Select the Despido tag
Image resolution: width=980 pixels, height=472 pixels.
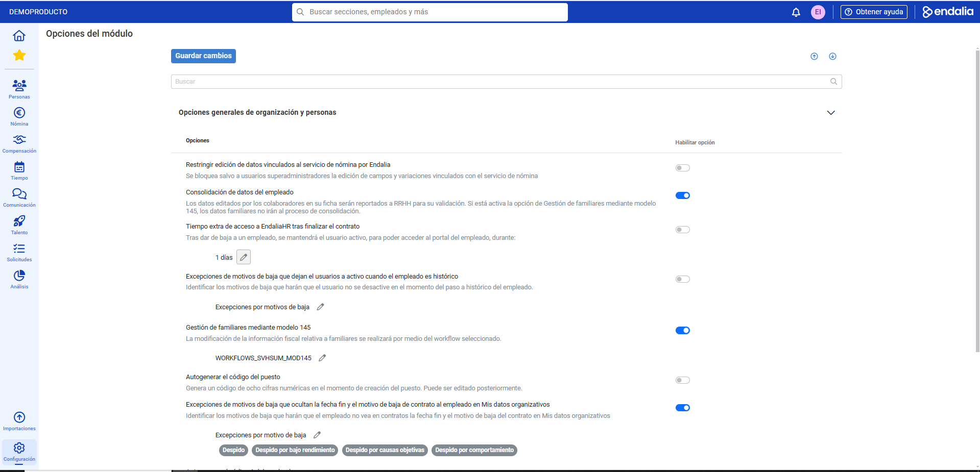click(x=233, y=450)
